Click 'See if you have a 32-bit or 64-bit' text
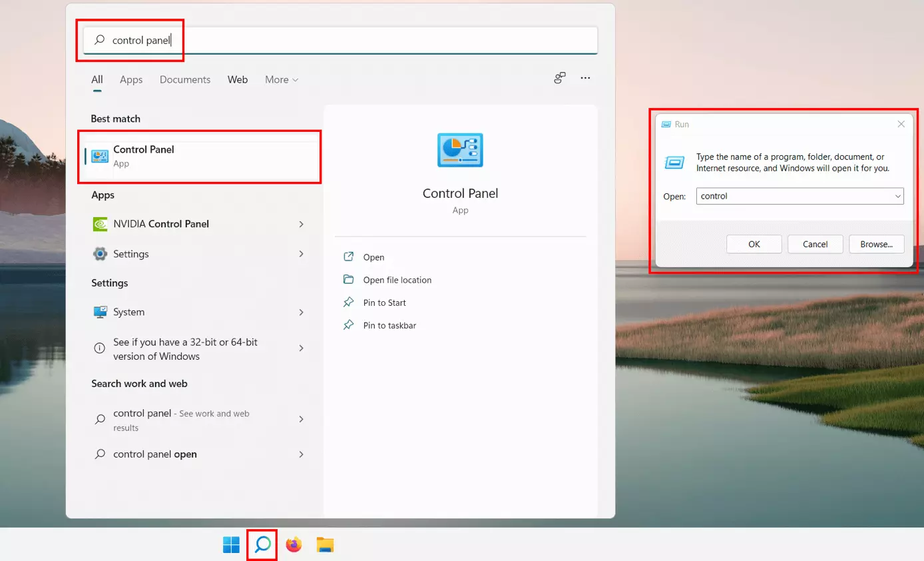The image size is (924, 561). 185,348
